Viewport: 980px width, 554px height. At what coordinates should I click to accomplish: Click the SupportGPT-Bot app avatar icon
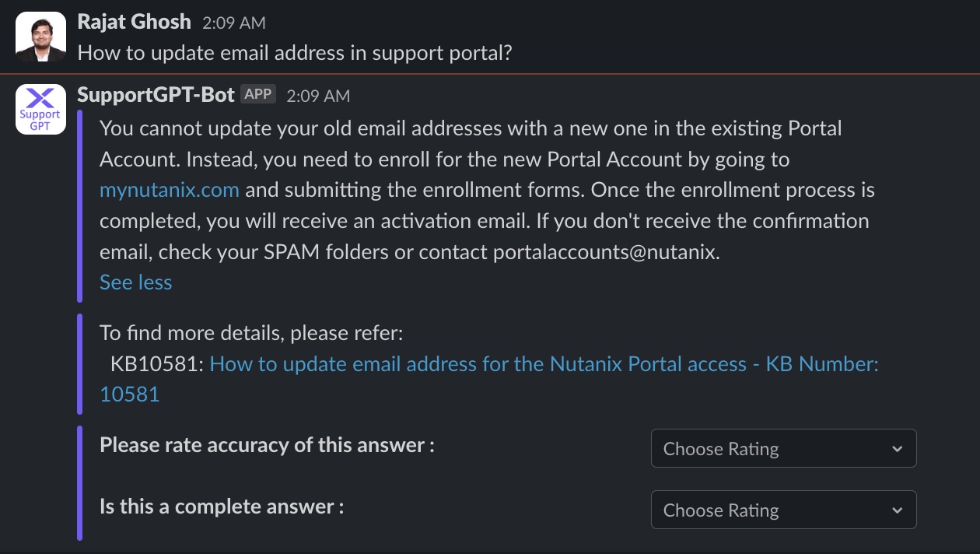[40, 109]
